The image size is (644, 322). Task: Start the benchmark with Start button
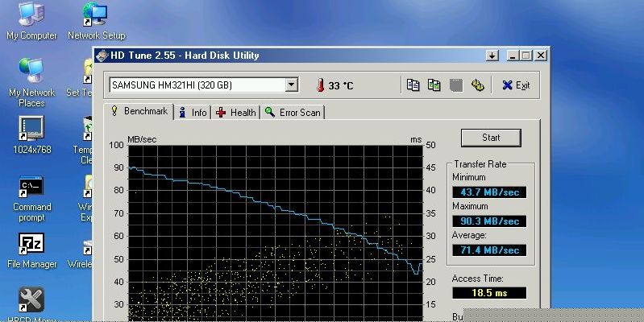point(491,138)
